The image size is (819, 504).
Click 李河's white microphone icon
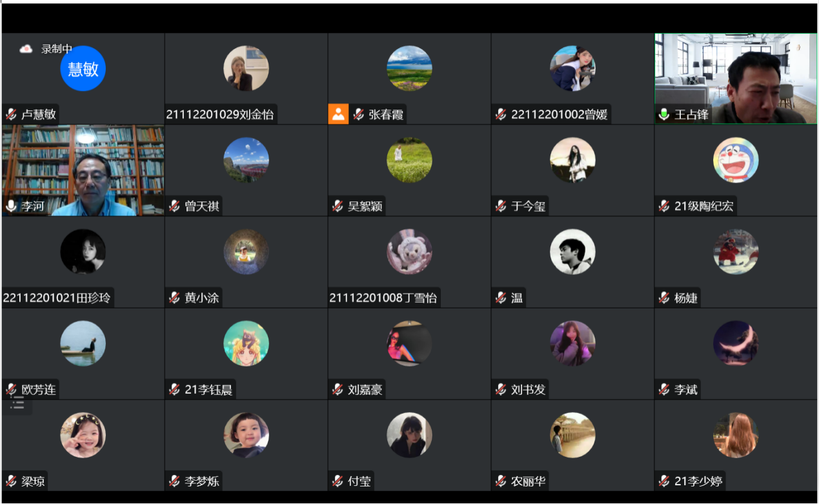point(11,207)
